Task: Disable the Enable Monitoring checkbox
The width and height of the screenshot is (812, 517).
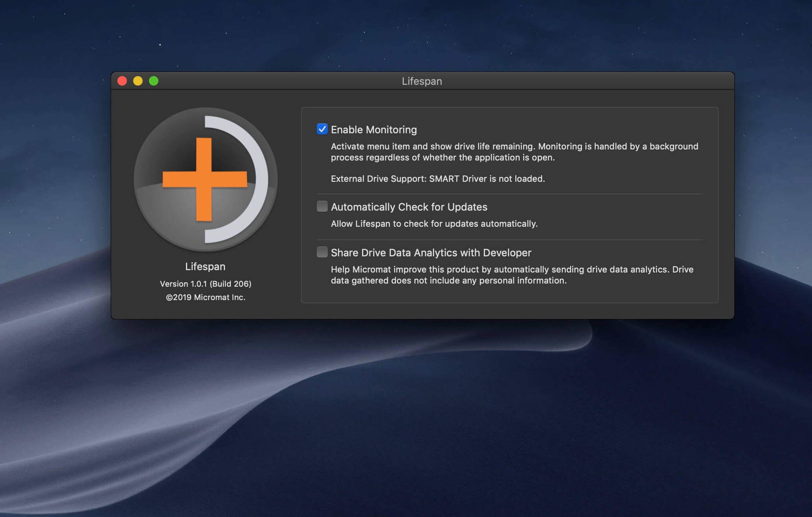Action: (x=322, y=129)
